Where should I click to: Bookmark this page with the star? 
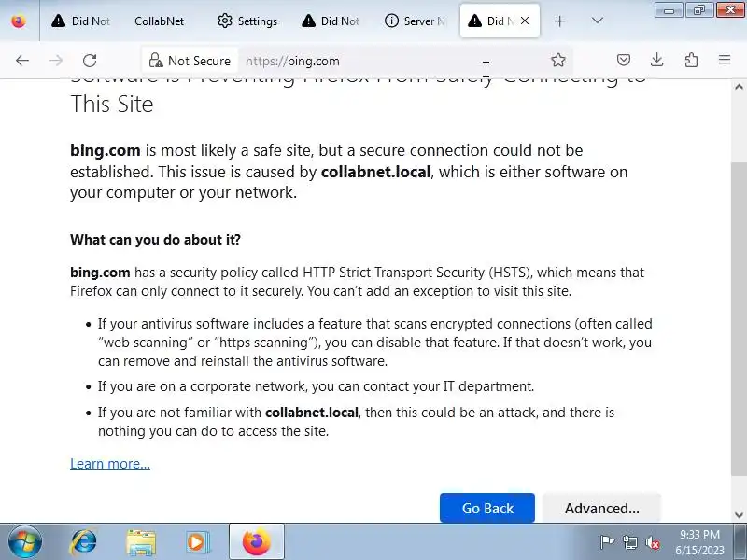[558, 61]
